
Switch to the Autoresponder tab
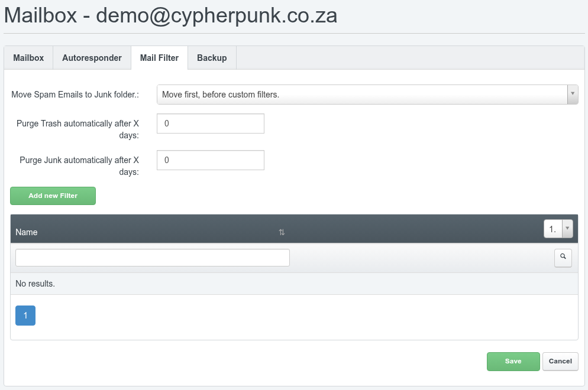pyautogui.click(x=92, y=58)
